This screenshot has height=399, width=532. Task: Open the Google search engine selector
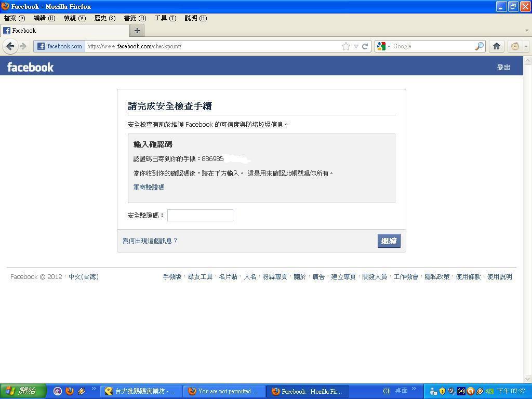point(384,46)
